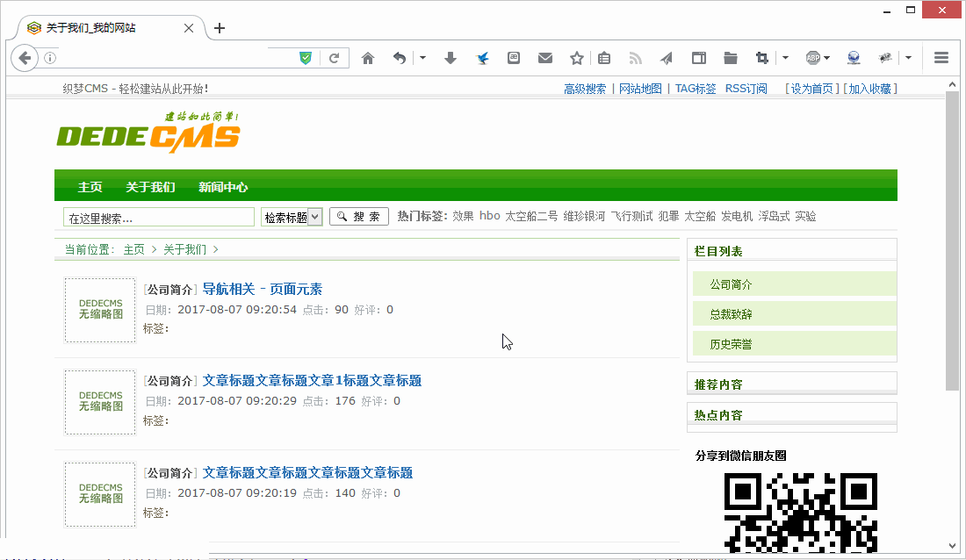Click the reload page button
This screenshot has width=966, height=560.
coord(334,58)
